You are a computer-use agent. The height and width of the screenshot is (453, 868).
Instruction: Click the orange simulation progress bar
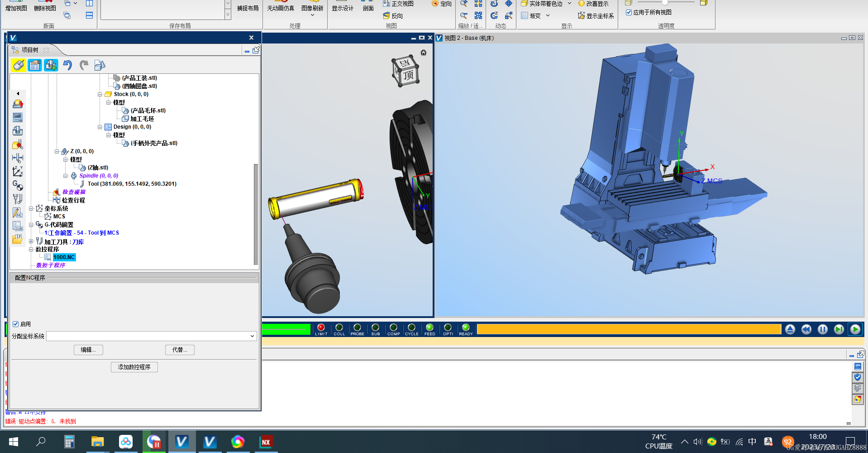coord(629,329)
